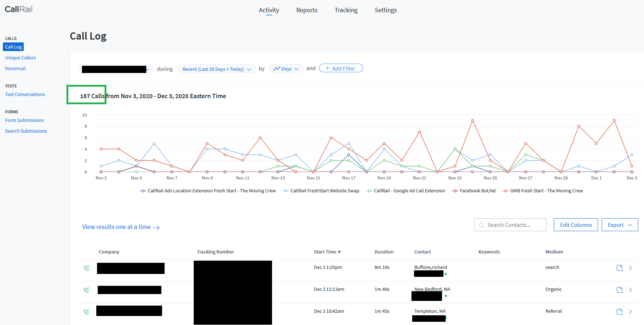Add note icon for New Bedford call
The image size is (644, 325).
click(619, 290)
